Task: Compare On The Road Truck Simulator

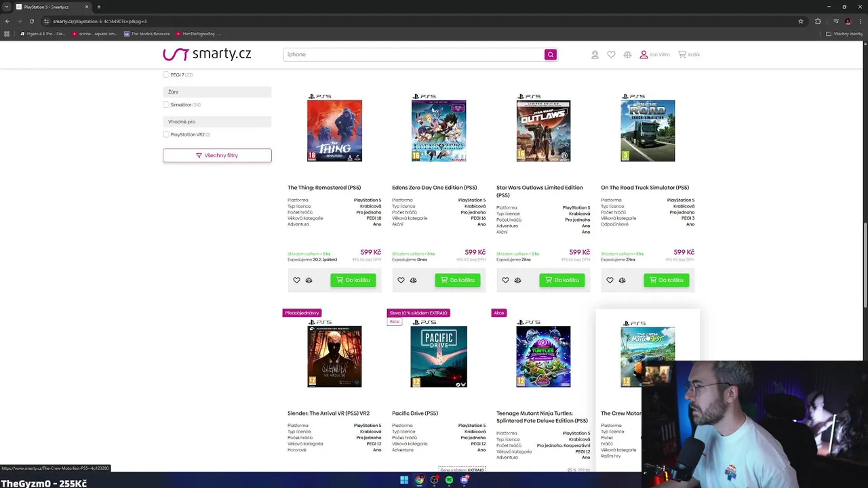Action: pyautogui.click(x=622, y=280)
